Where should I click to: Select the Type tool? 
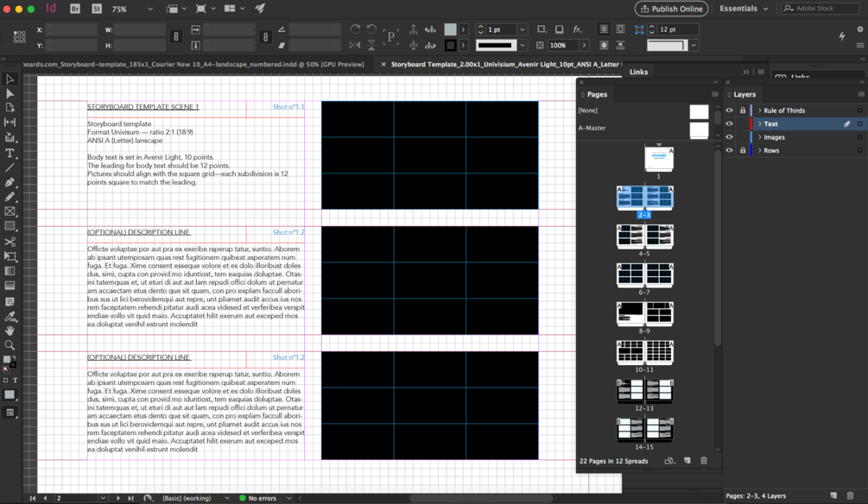pos(10,154)
